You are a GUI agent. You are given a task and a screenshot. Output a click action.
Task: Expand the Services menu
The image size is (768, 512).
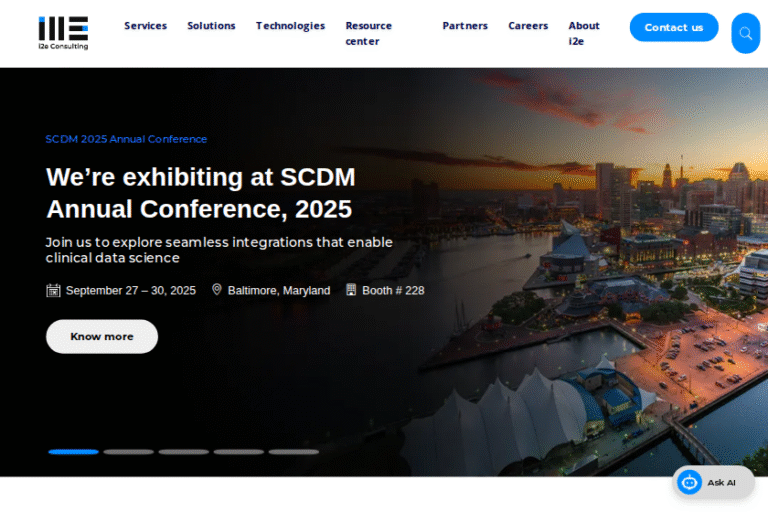145,26
